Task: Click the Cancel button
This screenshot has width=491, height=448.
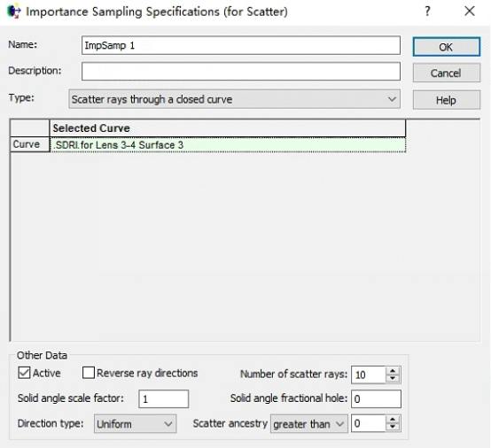Action: pyautogui.click(x=446, y=73)
